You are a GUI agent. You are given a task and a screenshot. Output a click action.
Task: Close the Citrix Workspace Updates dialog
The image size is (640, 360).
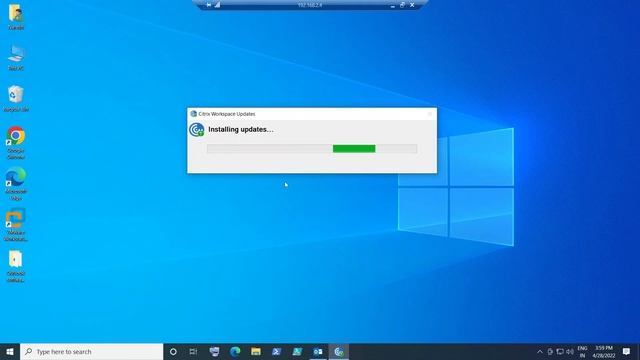429,114
